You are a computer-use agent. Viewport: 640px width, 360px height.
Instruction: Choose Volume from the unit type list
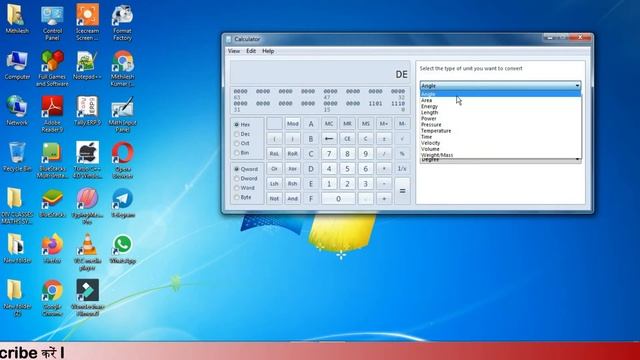[500, 149]
